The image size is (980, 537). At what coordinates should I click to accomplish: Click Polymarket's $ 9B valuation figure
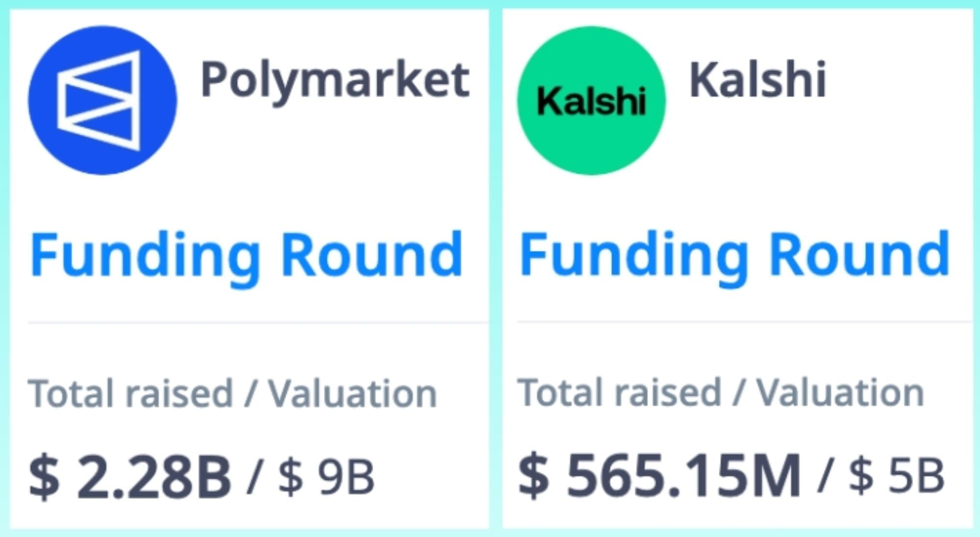coord(326,477)
